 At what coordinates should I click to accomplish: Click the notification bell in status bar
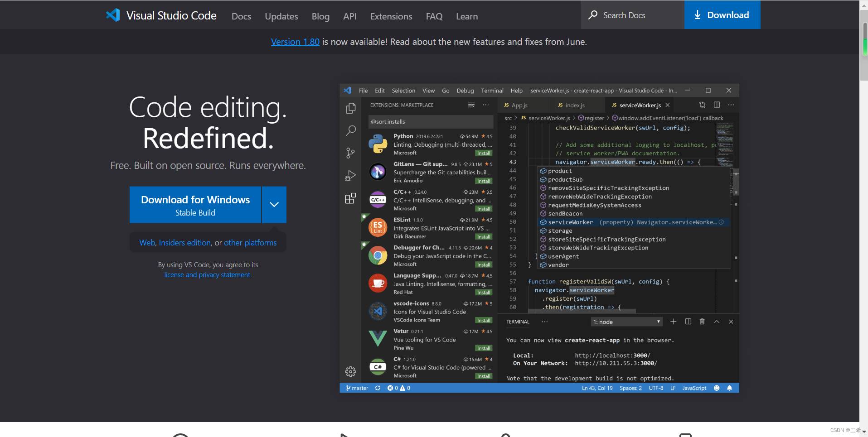pos(729,388)
